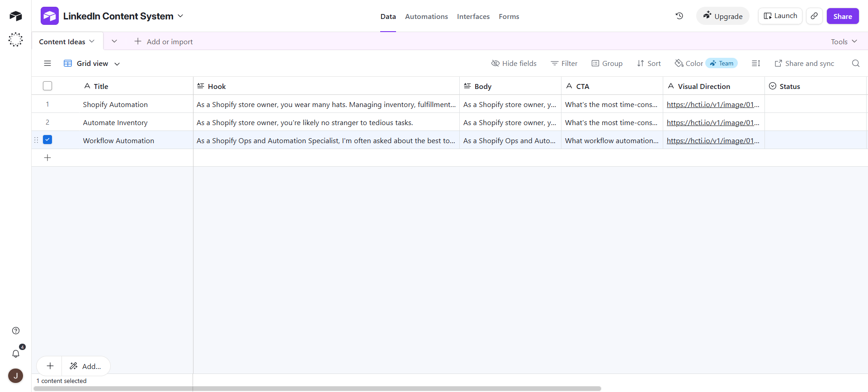Toggle the views sidebar hamburger icon

coord(47,63)
